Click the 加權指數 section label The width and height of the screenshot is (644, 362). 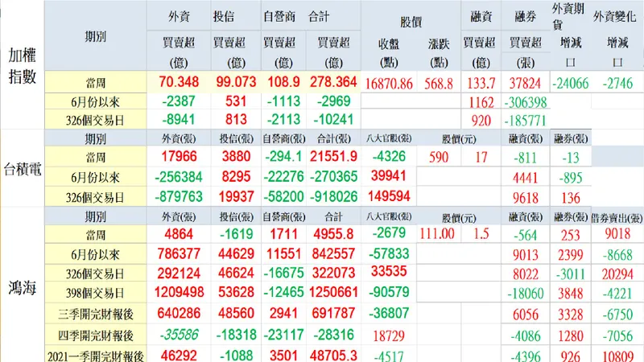point(23,66)
